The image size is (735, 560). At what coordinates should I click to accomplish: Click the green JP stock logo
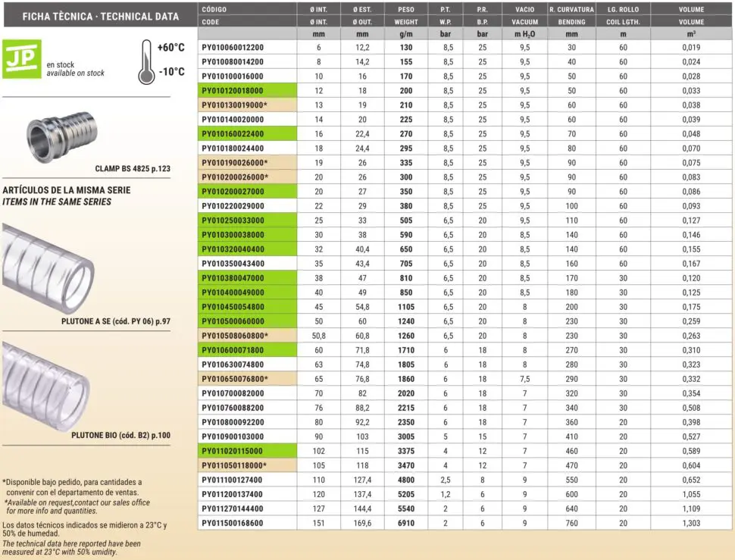pyautogui.click(x=20, y=58)
